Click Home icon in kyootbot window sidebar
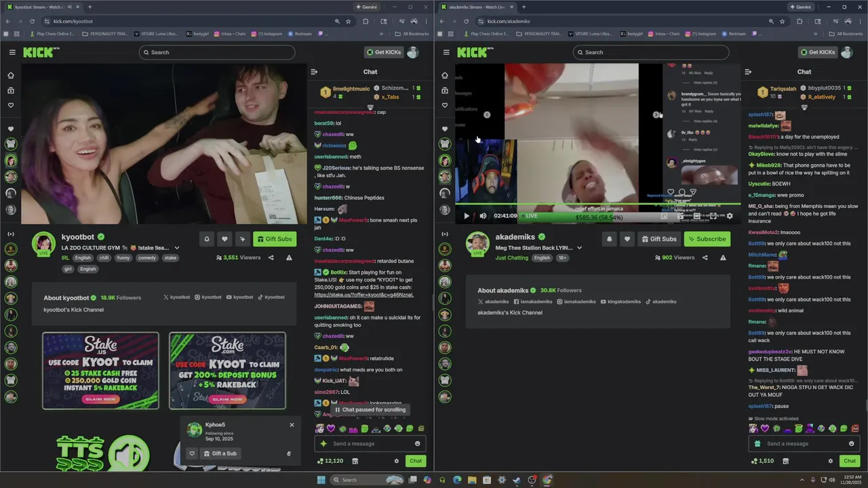This screenshot has width=868, height=488. click(11, 75)
